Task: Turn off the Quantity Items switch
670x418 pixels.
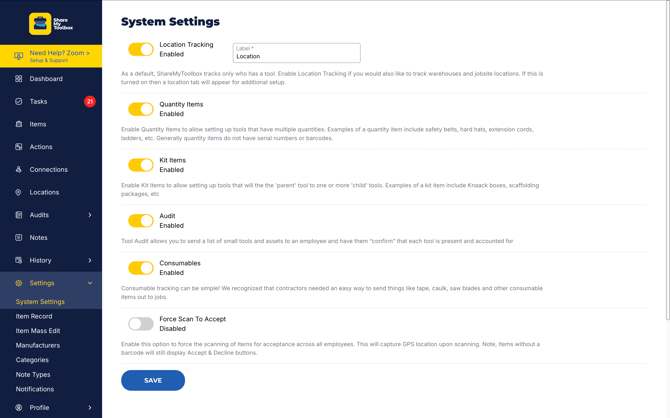Action: click(141, 109)
